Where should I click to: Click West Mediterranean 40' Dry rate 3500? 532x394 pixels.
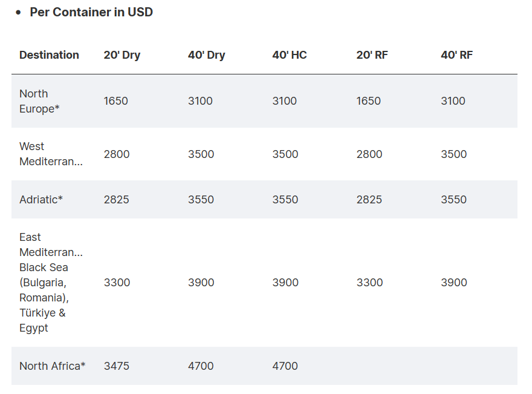(x=201, y=154)
